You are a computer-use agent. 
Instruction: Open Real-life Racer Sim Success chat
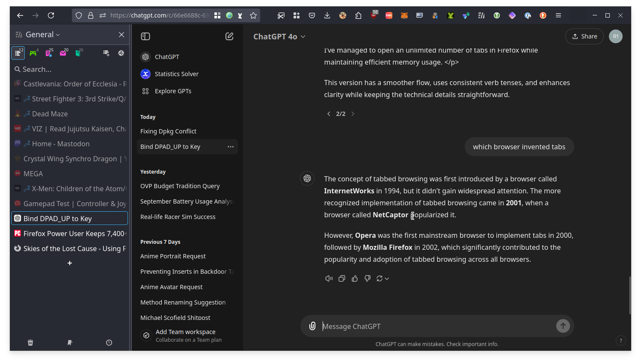(187, 217)
